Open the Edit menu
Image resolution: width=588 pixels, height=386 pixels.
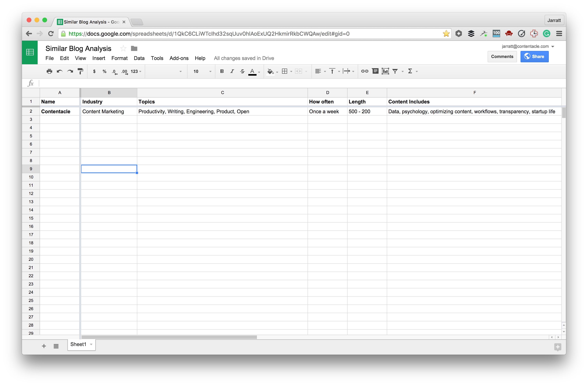64,58
